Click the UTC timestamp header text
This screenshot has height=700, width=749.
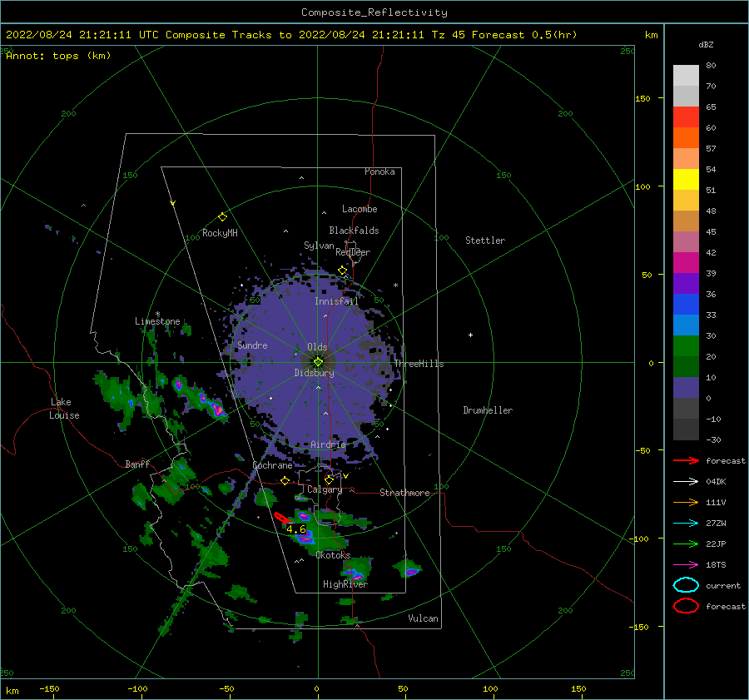point(291,35)
